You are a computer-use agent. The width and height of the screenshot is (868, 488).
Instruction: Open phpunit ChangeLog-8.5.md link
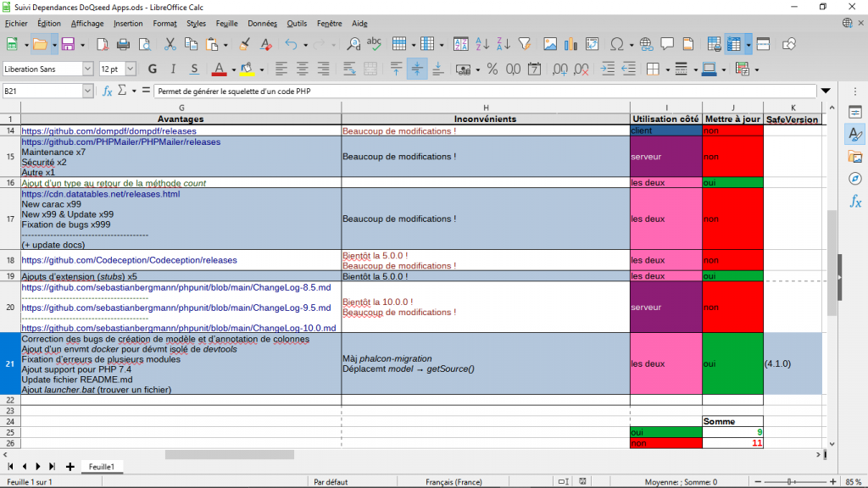[176, 288]
